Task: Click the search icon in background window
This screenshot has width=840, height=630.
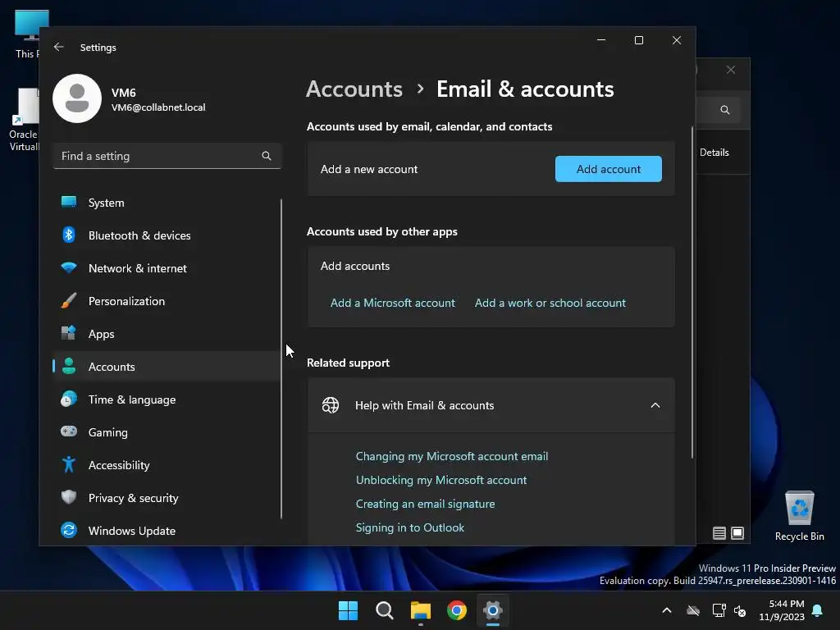Action: [x=725, y=110]
